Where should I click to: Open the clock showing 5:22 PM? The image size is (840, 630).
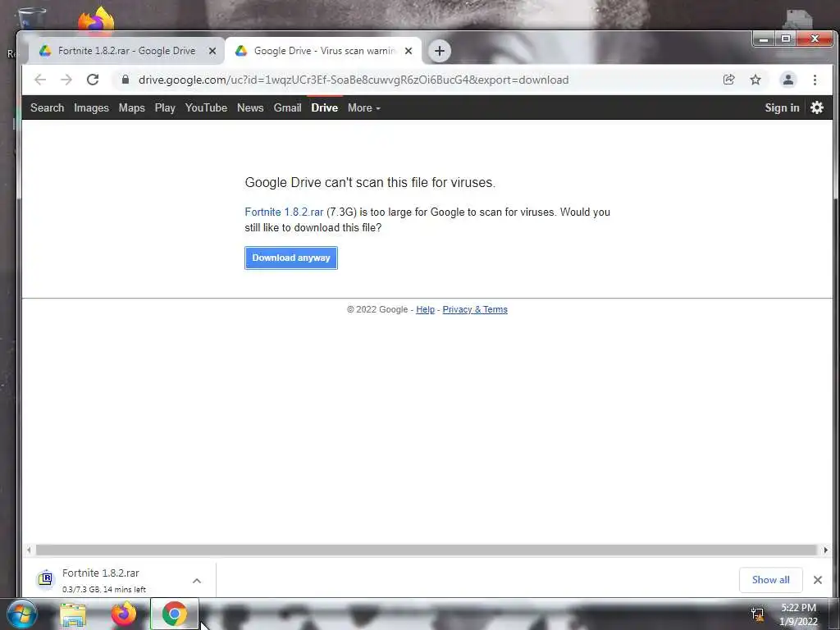point(798,614)
